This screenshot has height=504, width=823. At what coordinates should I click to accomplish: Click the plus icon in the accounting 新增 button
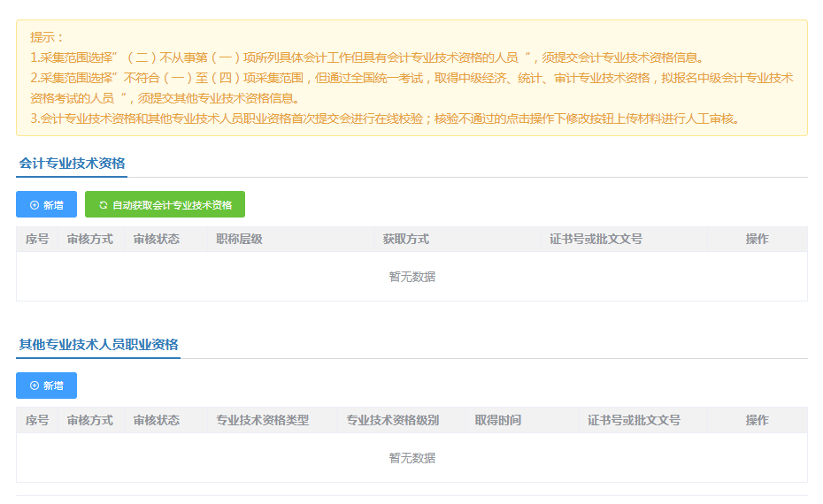35,205
